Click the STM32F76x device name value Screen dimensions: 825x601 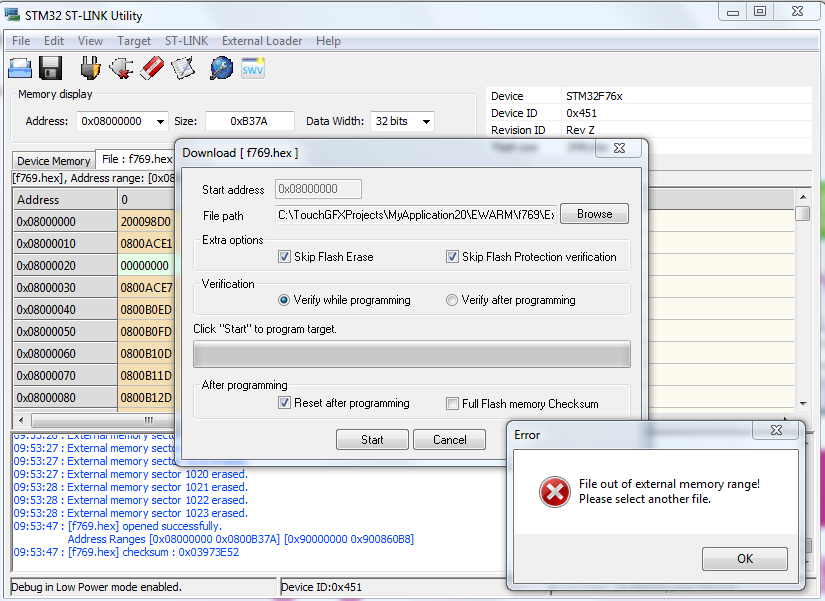pos(594,96)
